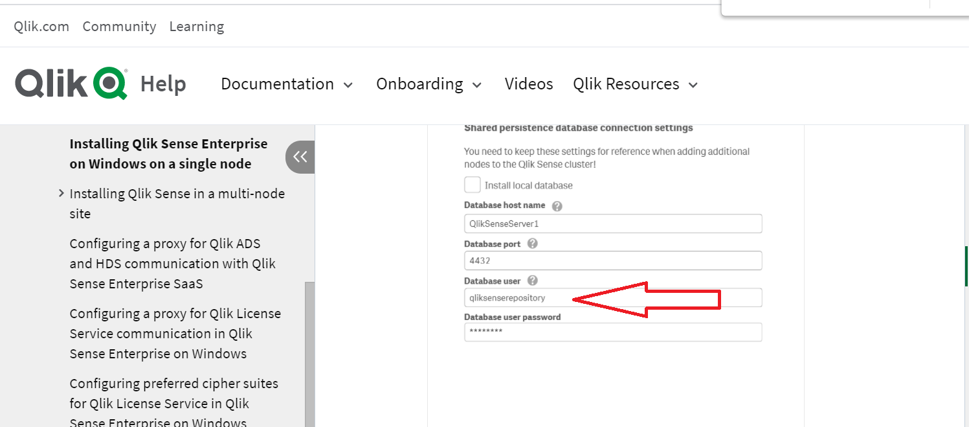Viewport: 980px width, 427px height.
Task: Select Installing Qlik Sense Enterprise on single node
Action: pos(168,154)
